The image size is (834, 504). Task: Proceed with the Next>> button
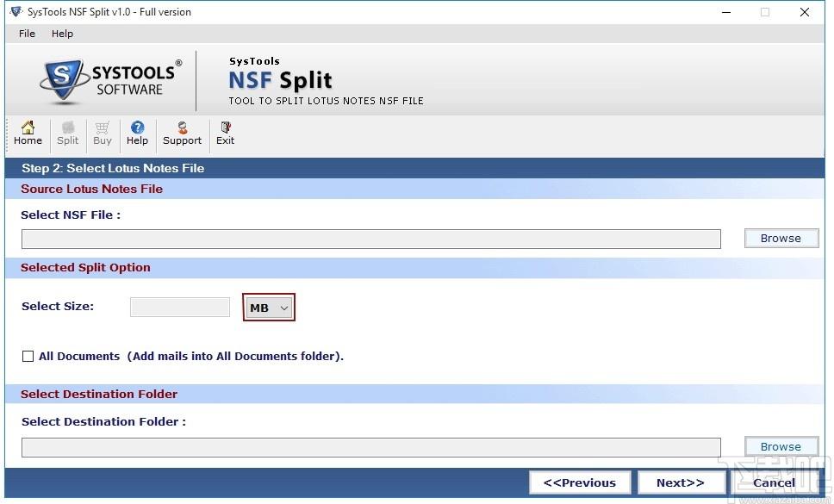(x=681, y=482)
